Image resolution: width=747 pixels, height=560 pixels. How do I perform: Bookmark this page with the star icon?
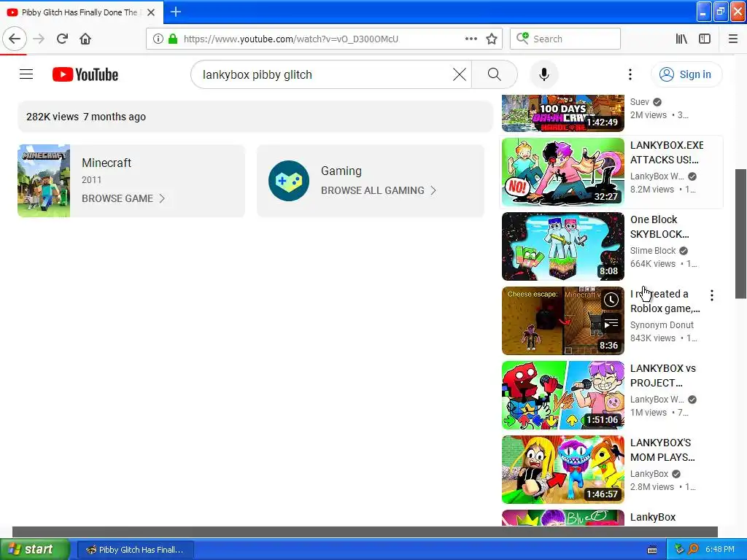492,39
